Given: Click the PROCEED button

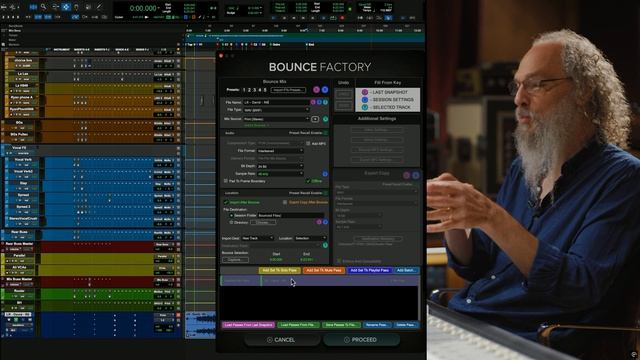Looking at the screenshot, I should point(361,340).
